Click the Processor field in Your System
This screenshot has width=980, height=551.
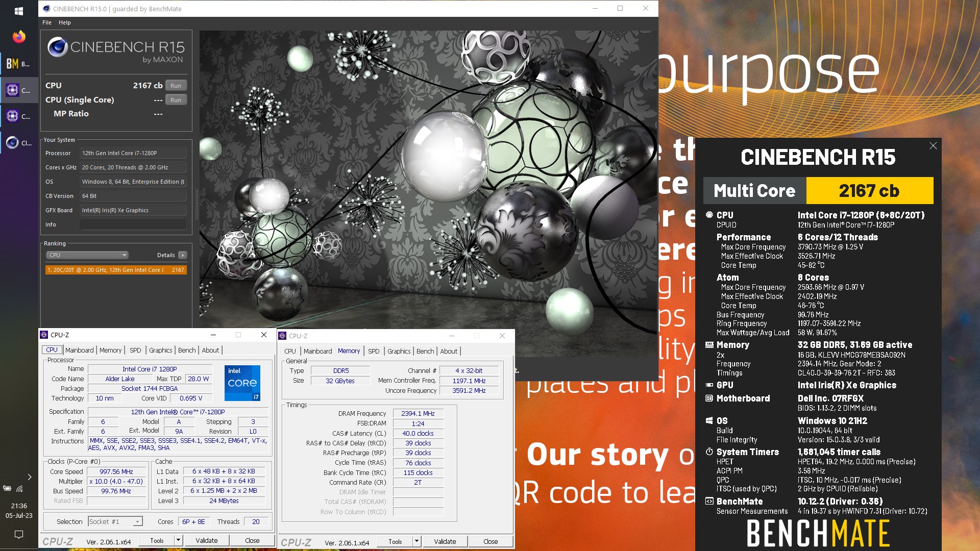point(133,153)
